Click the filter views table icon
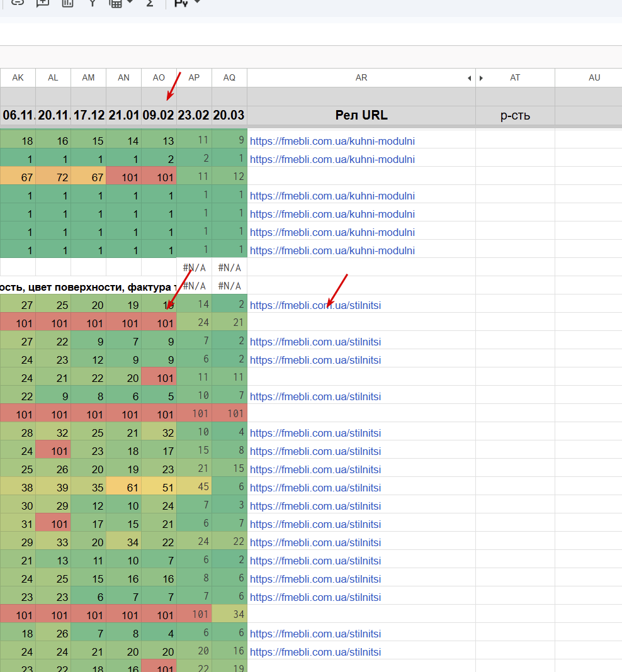Image resolution: width=622 pixels, height=672 pixels. click(x=115, y=3)
